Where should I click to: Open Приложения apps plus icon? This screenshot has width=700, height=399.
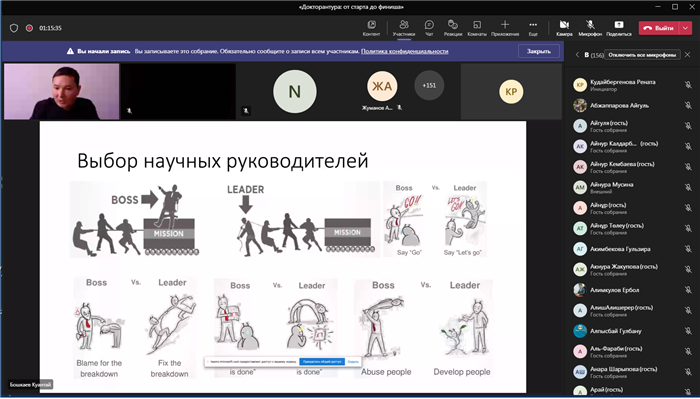click(505, 24)
